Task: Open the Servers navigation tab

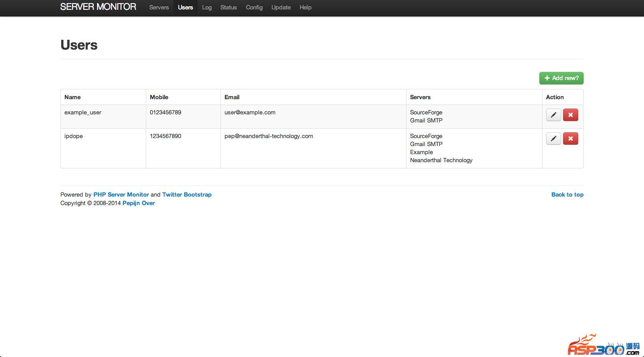Action: pyautogui.click(x=159, y=8)
